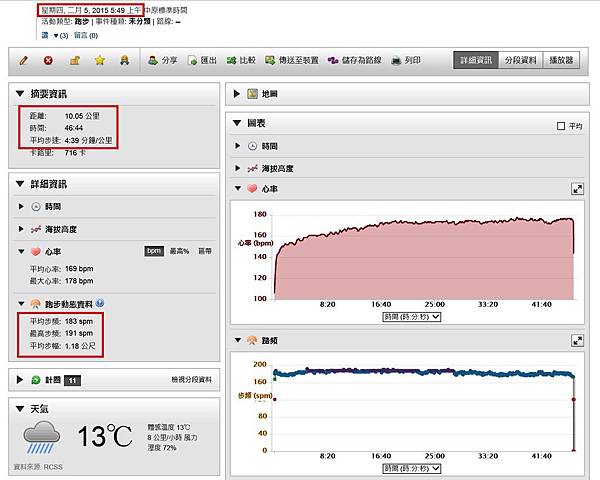The height and width of the screenshot is (480, 600).
Task: Expand the 時間 section in details panel
Action: (21, 207)
